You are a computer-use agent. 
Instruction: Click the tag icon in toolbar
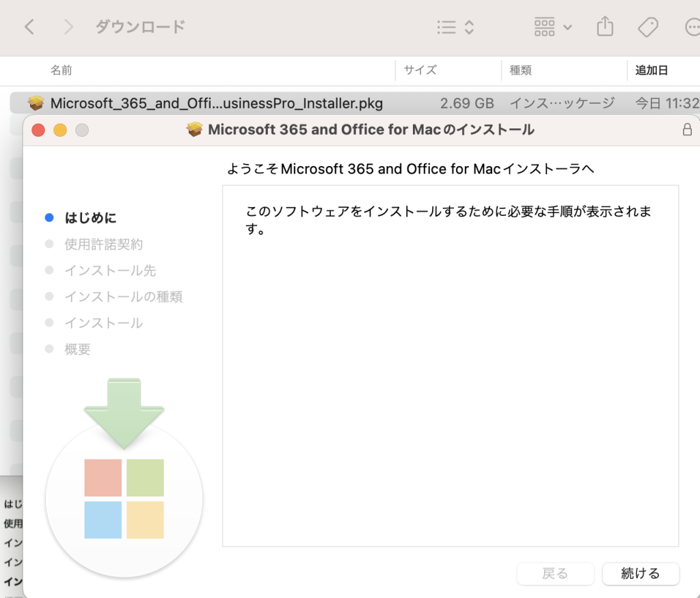pos(647,27)
